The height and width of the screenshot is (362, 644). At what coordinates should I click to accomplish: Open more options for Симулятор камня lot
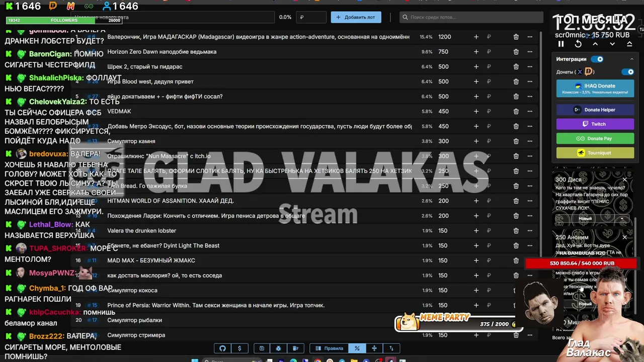530,141
